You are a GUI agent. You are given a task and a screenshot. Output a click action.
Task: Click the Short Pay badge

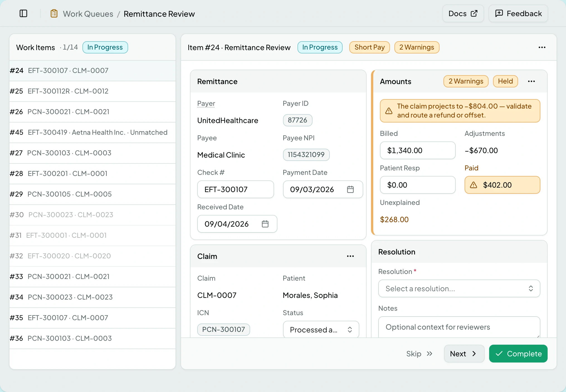[370, 47]
